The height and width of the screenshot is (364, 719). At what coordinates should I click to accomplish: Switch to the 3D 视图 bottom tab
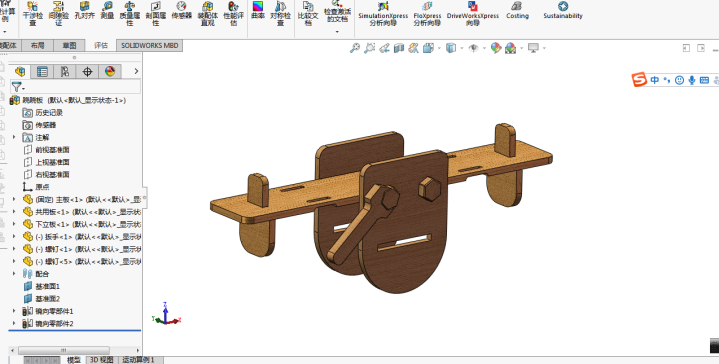point(102,360)
